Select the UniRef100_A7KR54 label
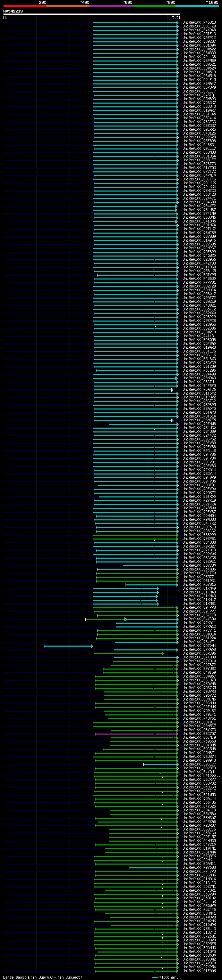 pyautogui.click(x=199, y=967)
